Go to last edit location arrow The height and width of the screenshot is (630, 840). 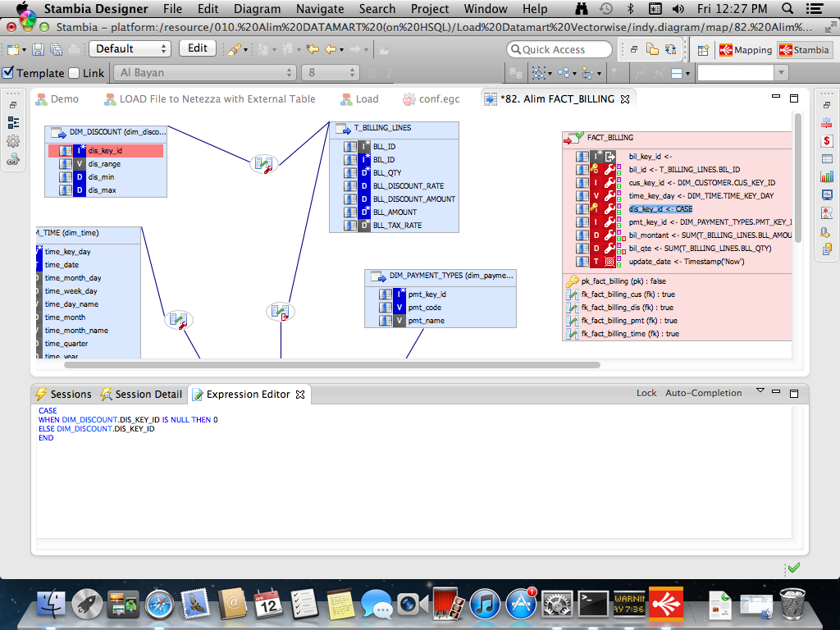313,50
